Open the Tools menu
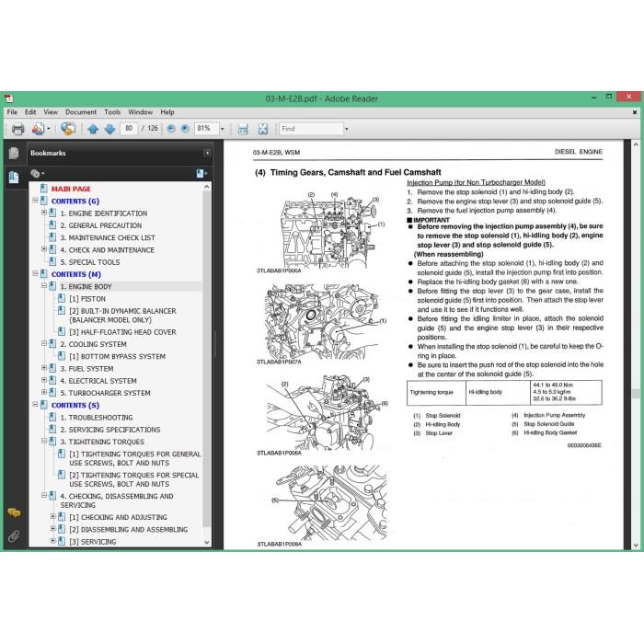Viewport: 644px width, 644px height. 112,112
